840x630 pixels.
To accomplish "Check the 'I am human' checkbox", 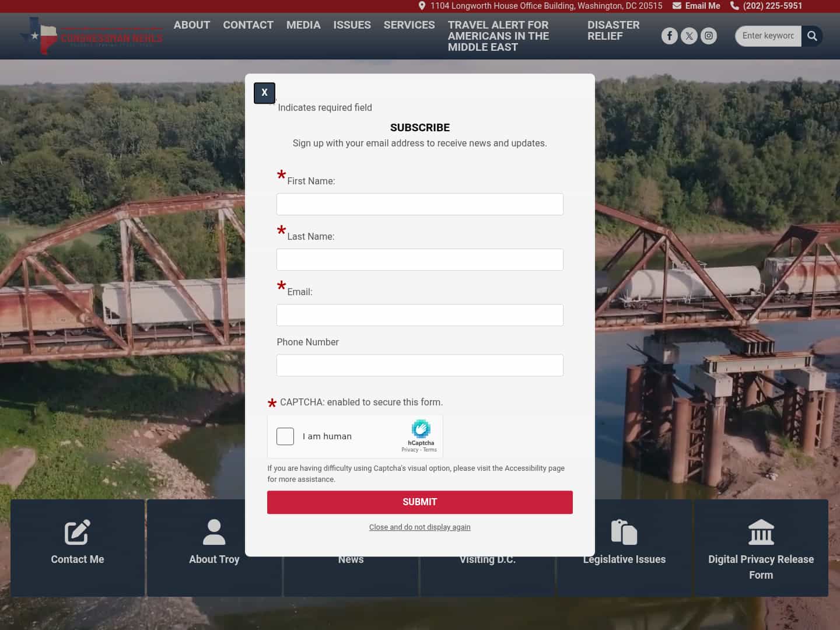I will click(285, 436).
